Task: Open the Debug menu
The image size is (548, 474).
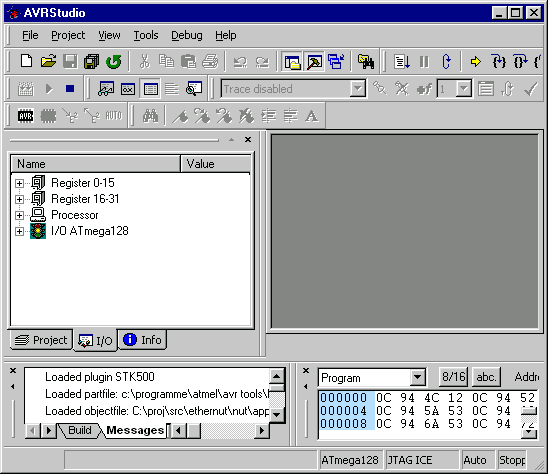Action: point(187,35)
